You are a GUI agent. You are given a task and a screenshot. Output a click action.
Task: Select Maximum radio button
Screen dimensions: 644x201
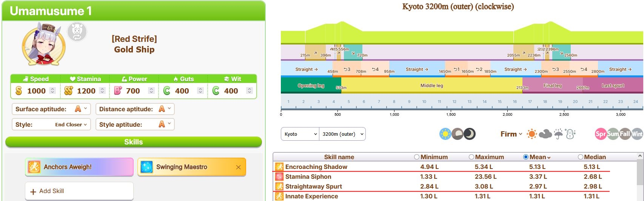point(471,157)
